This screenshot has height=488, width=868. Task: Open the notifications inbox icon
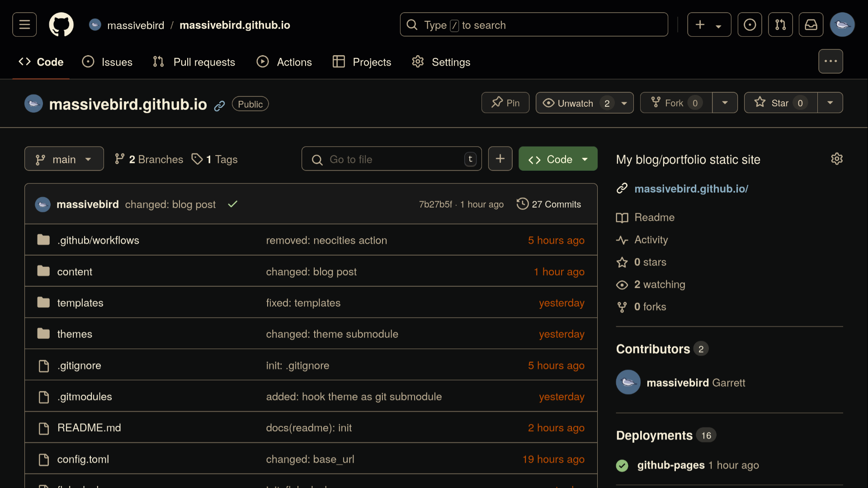[x=811, y=24]
